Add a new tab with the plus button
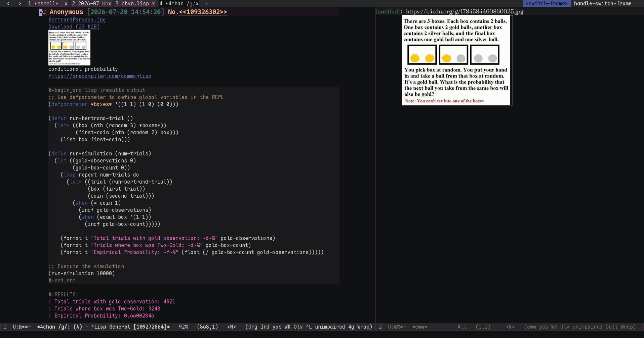Image resolution: width=644 pixels, height=338 pixels. click(207, 4)
